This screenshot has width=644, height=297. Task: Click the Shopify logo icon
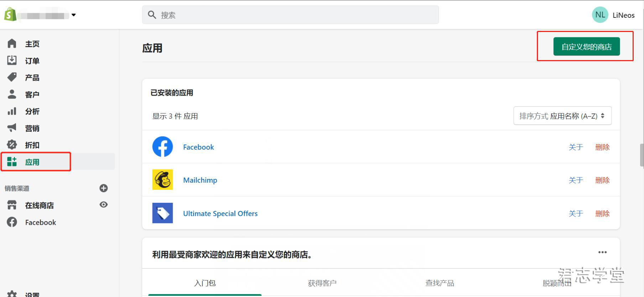click(10, 15)
